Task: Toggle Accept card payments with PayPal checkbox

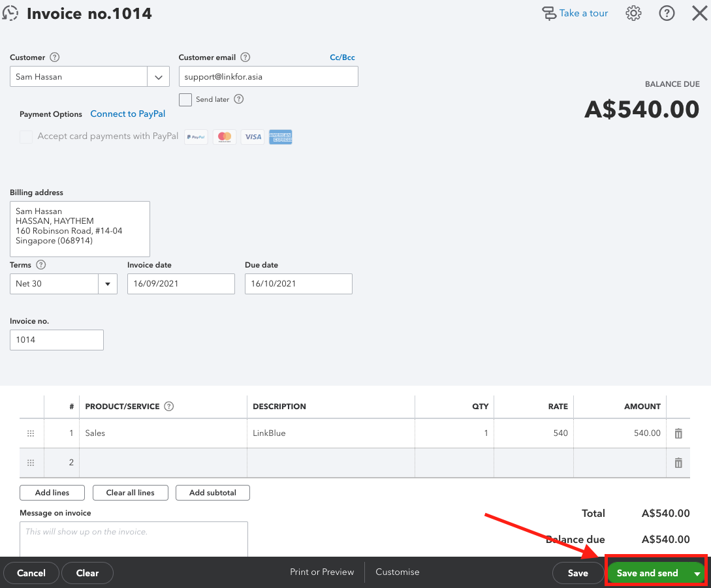Action: (26, 136)
